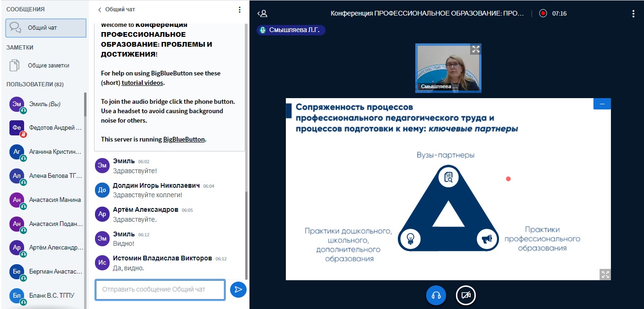Toggle the user list panel
644x309 pixels.
tap(262, 14)
